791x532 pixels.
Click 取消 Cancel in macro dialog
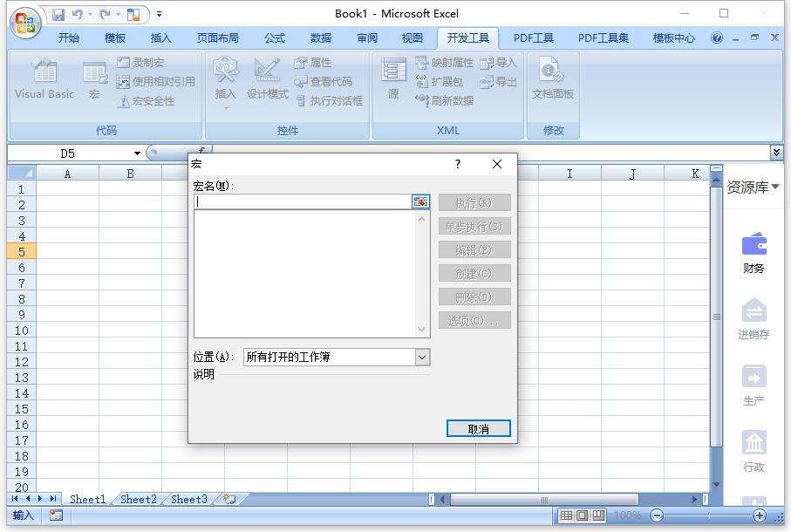(479, 428)
